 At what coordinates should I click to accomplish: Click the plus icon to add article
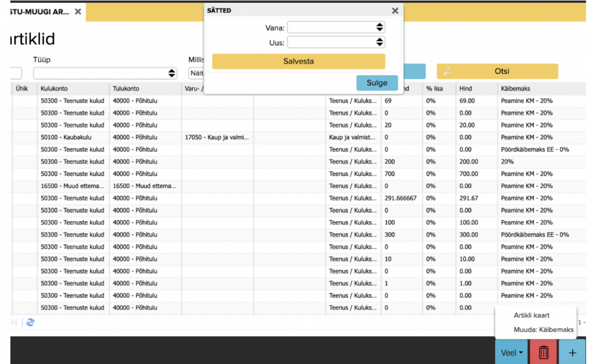(572, 352)
